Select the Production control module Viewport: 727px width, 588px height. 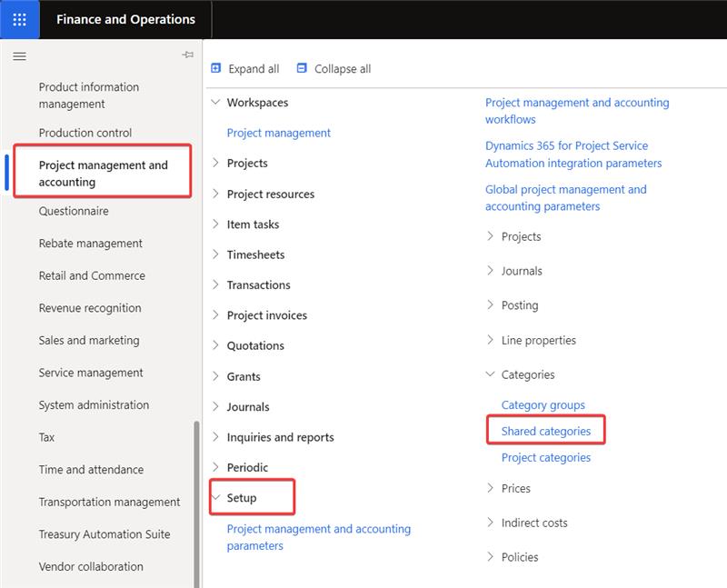click(x=85, y=133)
